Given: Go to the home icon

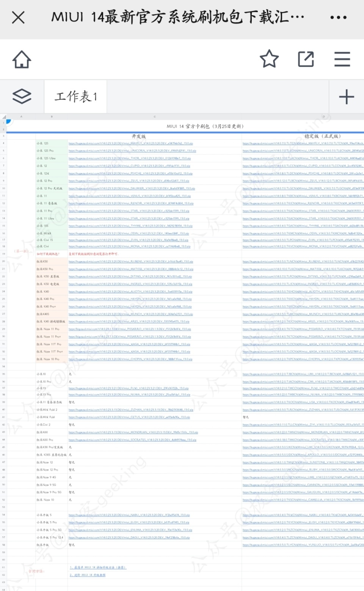Looking at the screenshot, I should pos(22,59).
